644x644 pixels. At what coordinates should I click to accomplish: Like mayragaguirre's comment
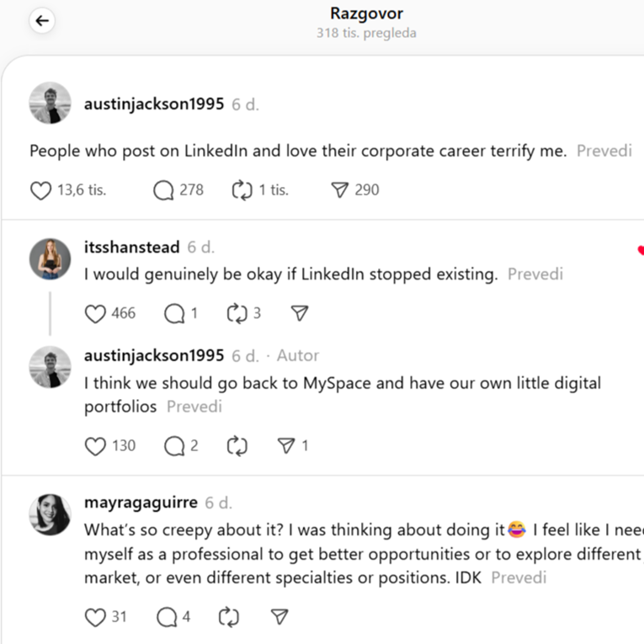[x=96, y=617]
